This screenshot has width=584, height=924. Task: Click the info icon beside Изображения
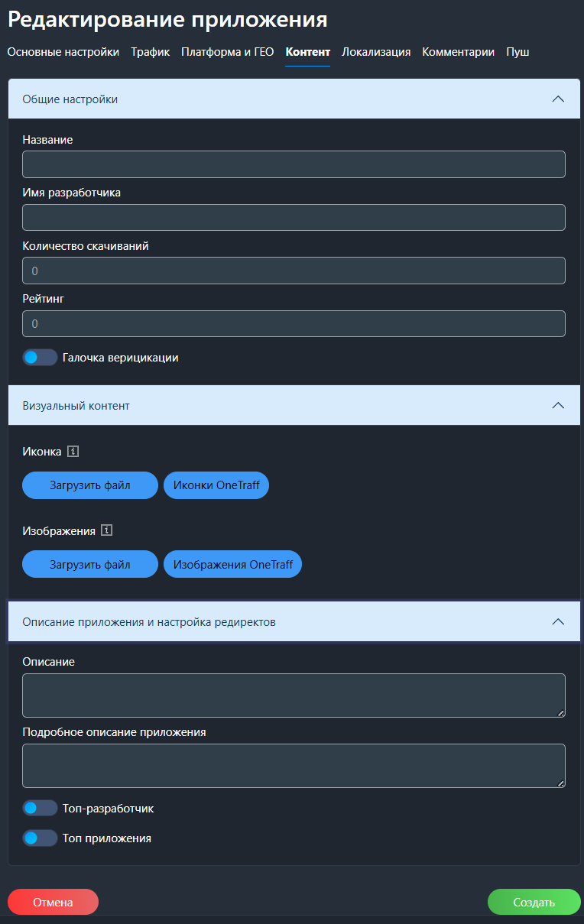point(107,530)
